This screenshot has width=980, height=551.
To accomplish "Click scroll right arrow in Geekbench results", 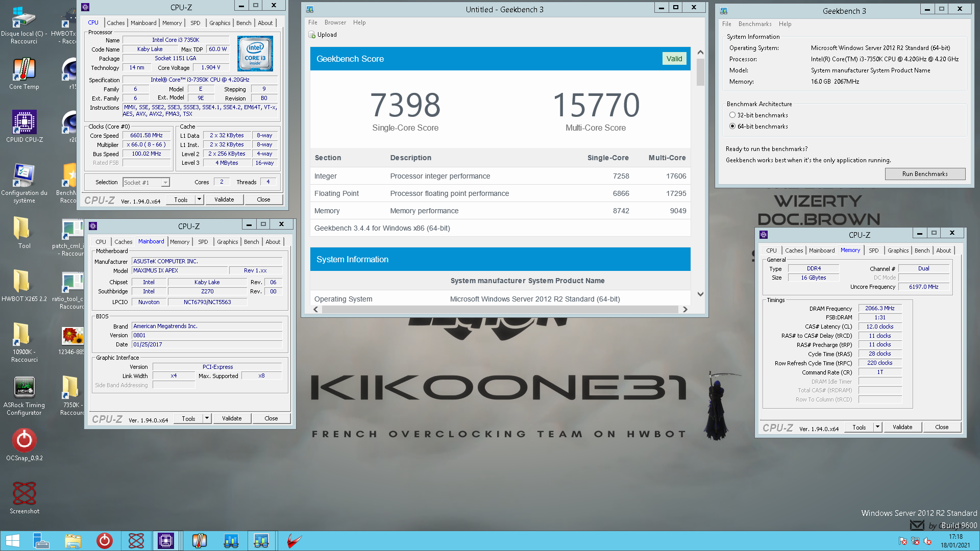I will [x=685, y=309].
